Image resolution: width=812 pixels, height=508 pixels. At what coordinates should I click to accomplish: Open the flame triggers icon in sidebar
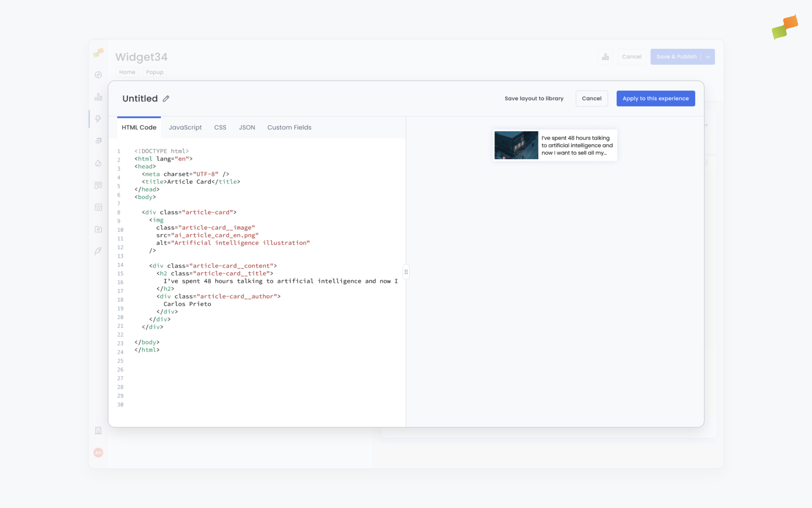pyautogui.click(x=98, y=163)
